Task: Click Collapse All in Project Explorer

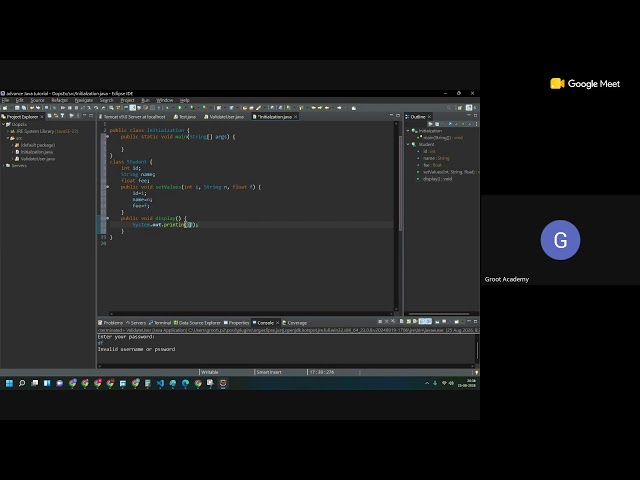Action: (x=50, y=116)
